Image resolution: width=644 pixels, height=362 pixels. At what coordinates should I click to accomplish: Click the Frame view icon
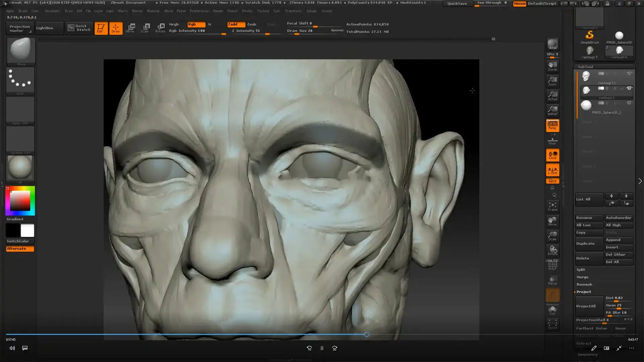coord(552,206)
